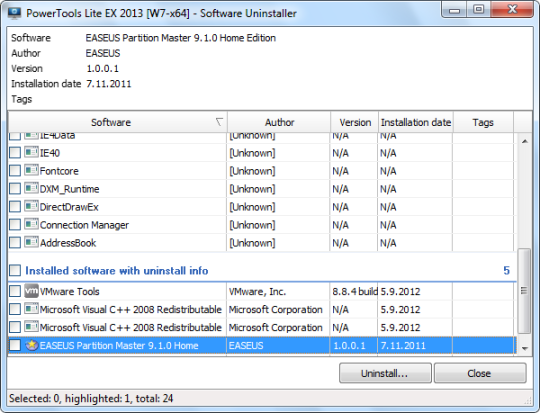
Task: Click the vertical scrollbar thumb
Action: 525,291
